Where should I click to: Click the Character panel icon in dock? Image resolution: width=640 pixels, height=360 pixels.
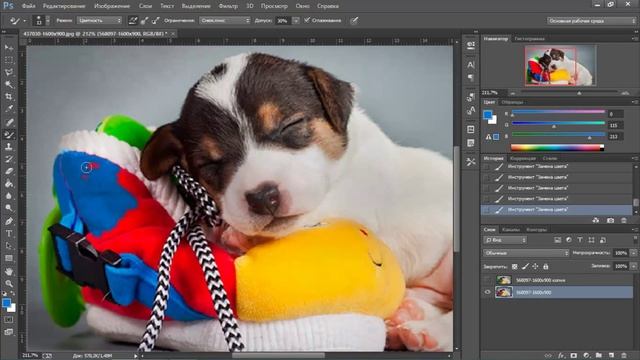click(x=471, y=64)
